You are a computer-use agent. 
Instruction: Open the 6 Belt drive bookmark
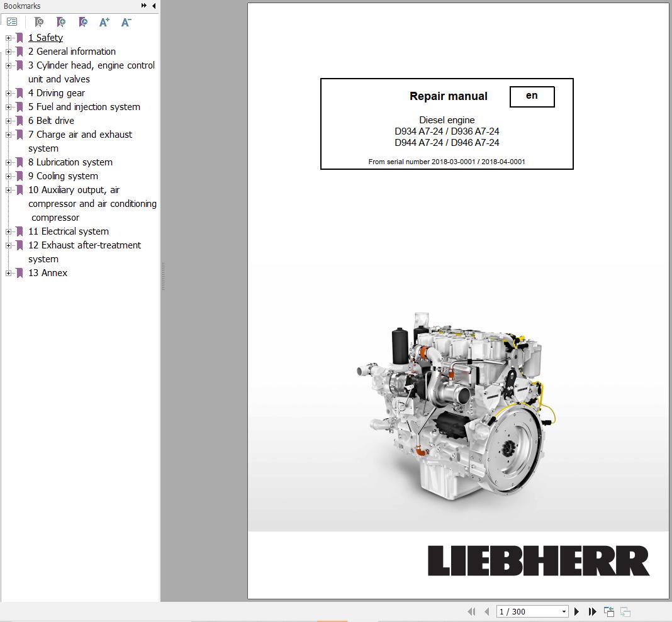pos(51,120)
